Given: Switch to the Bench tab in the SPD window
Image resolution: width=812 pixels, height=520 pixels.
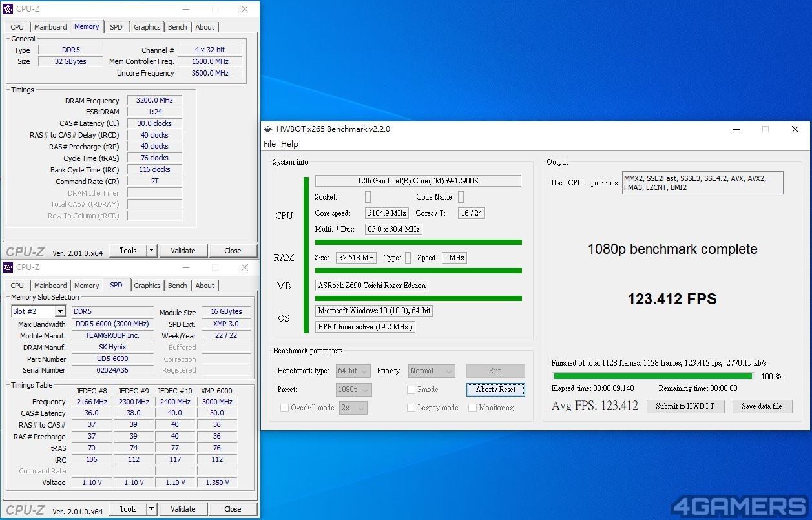Looking at the screenshot, I should (x=178, y=286).
